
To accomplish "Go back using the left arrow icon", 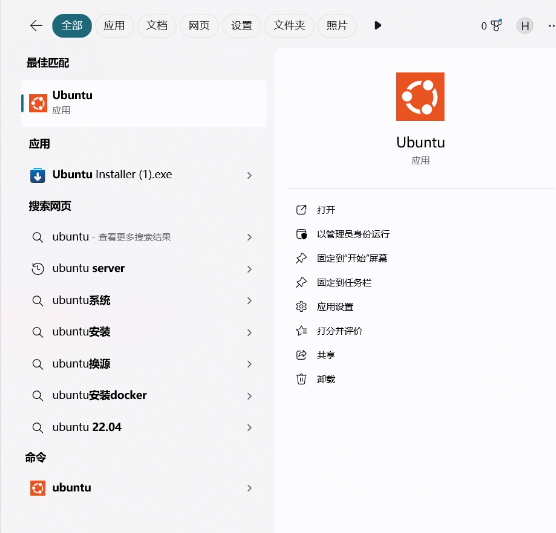I will click(36, 26).
